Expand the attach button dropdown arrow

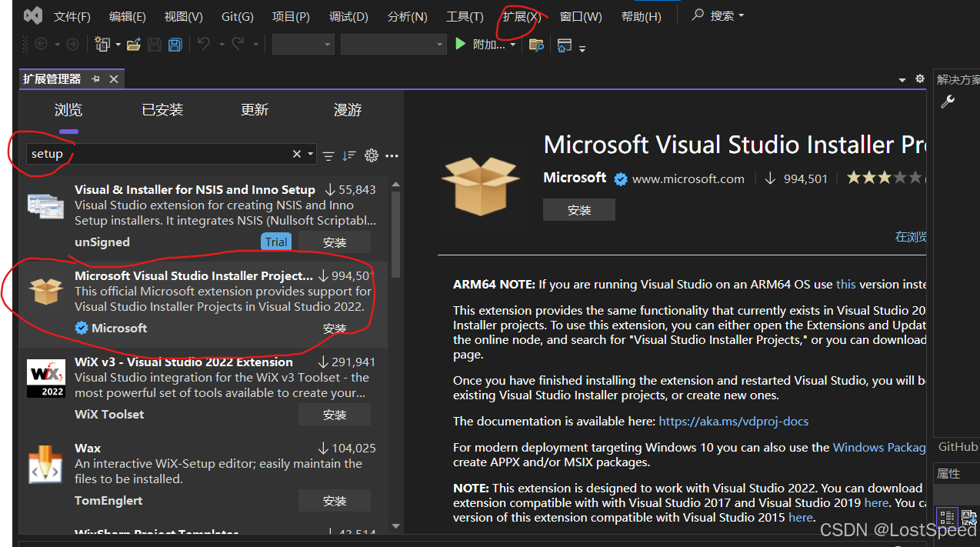pos(512,45)
